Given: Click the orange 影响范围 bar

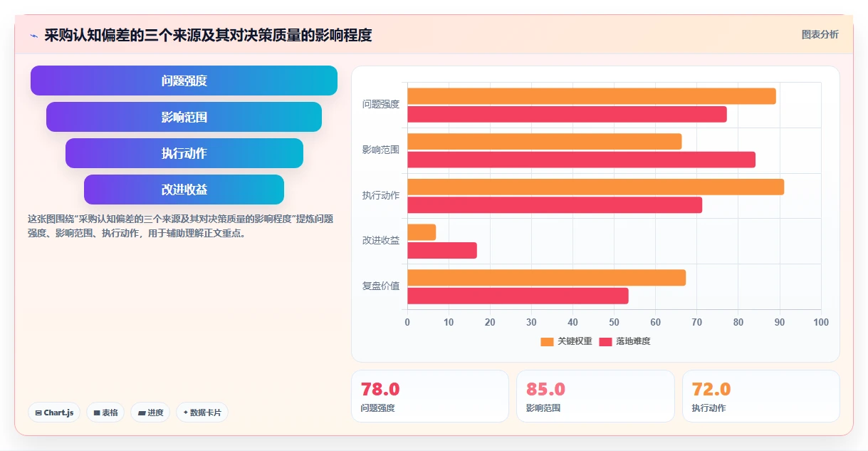Looking at the screenshot, I should pos(544,142).
